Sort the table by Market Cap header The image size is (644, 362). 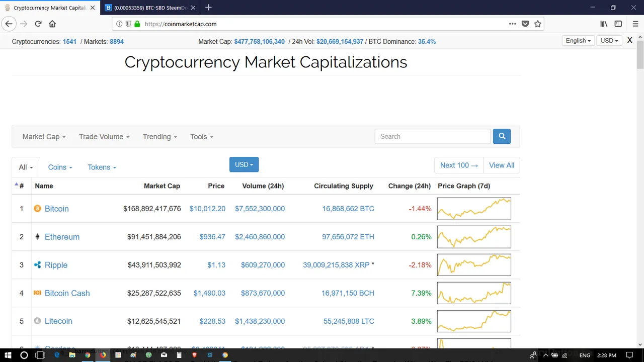(x=162, y=186)
